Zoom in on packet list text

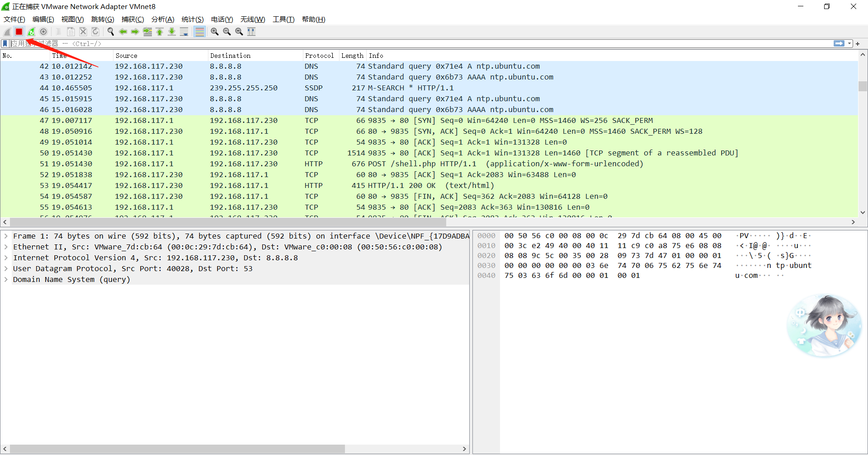pyautogui.click(x=215, y=32)
